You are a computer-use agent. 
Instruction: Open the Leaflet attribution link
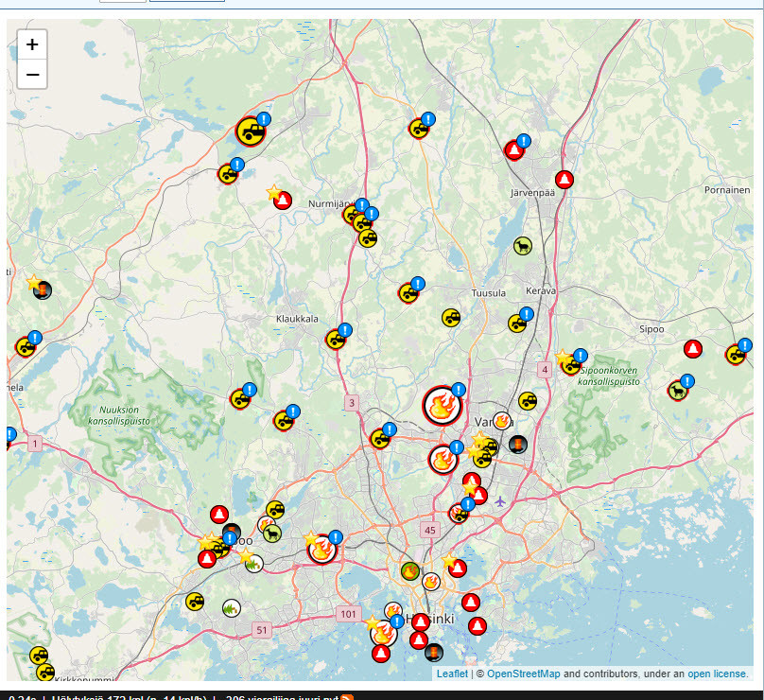tap(451, 674)
